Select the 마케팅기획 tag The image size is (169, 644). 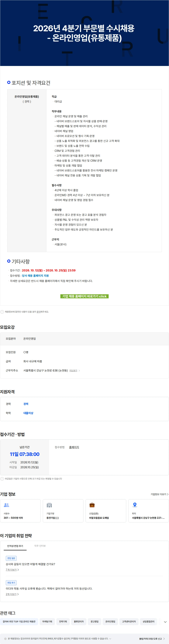pos(47,621)
